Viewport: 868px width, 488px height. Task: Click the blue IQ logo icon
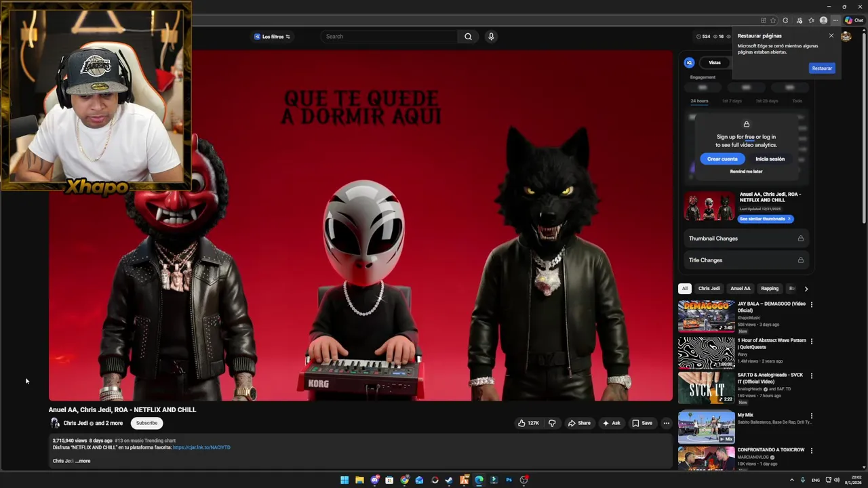(689, 62)
